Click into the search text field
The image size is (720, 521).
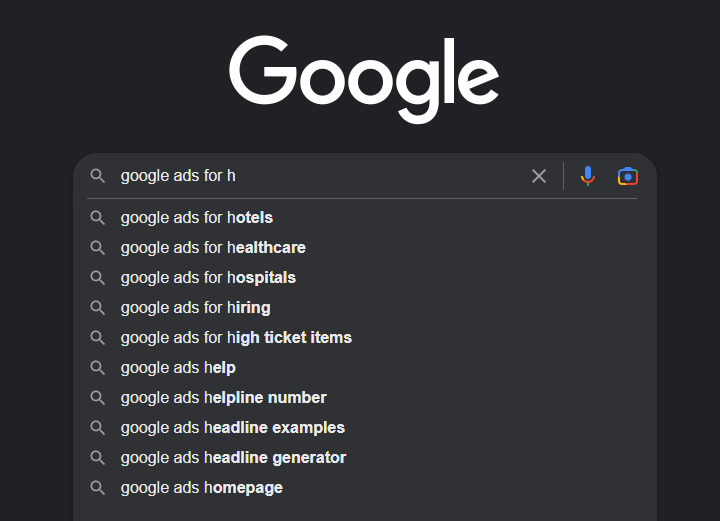(x=321, y=176)
